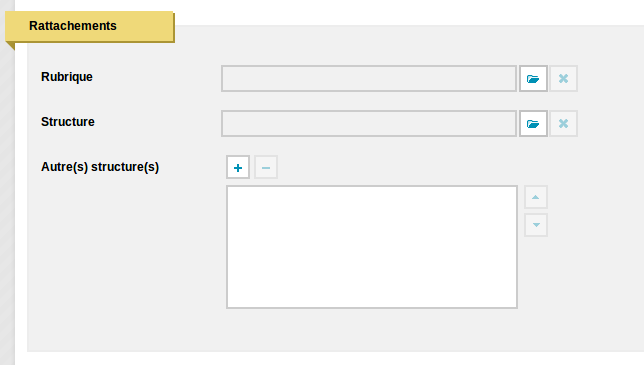
Task: Click the striped left margin strip
Action: (x=7, y=205)
